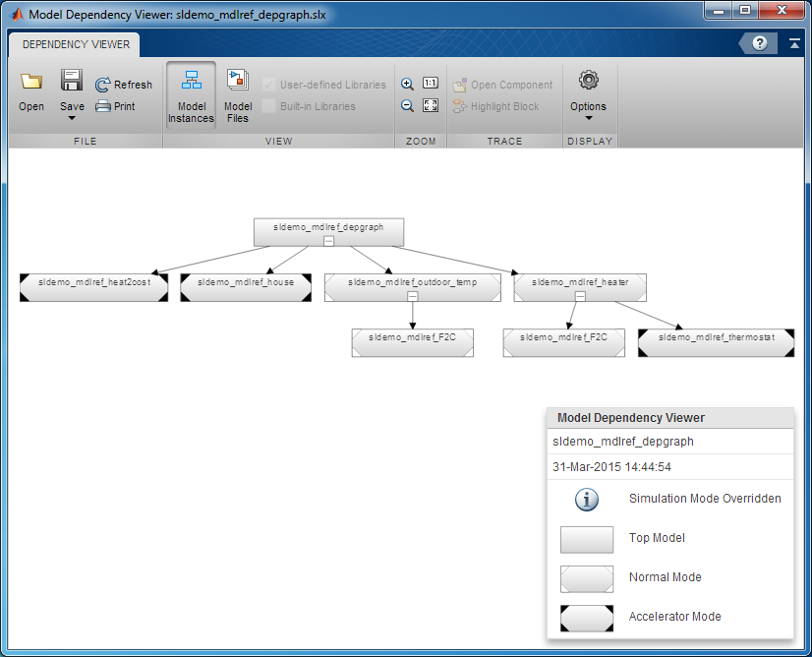Select the sldemo_mdlref_depgraph top model block
This screenshot has height=657, width=812.
328,231
